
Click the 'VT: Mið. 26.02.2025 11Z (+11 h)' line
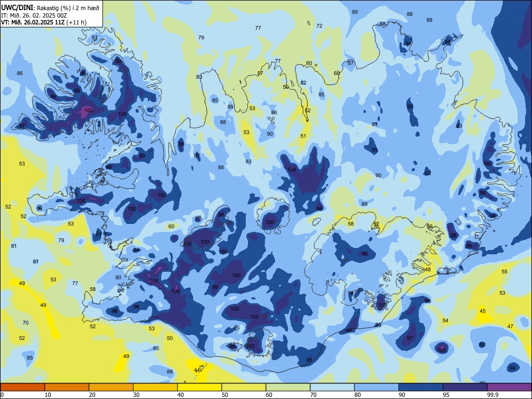pos(44,22)
